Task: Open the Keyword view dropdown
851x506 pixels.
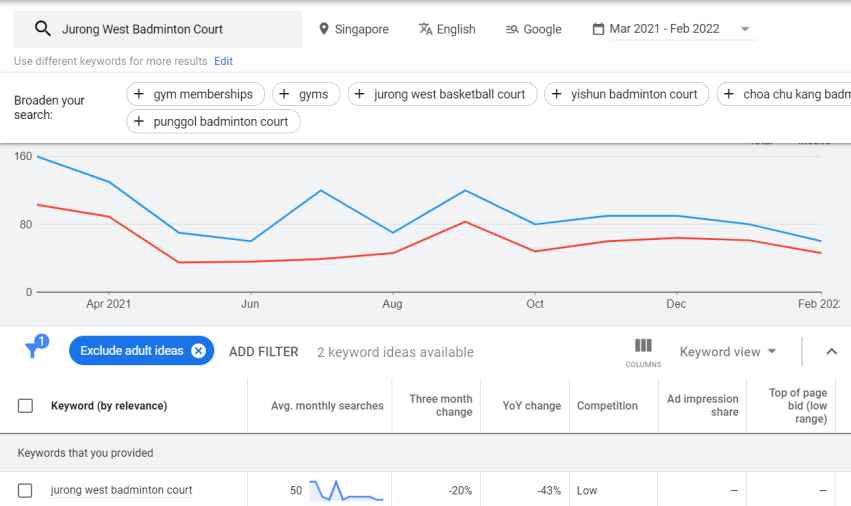Action: (x=727, y=352)
